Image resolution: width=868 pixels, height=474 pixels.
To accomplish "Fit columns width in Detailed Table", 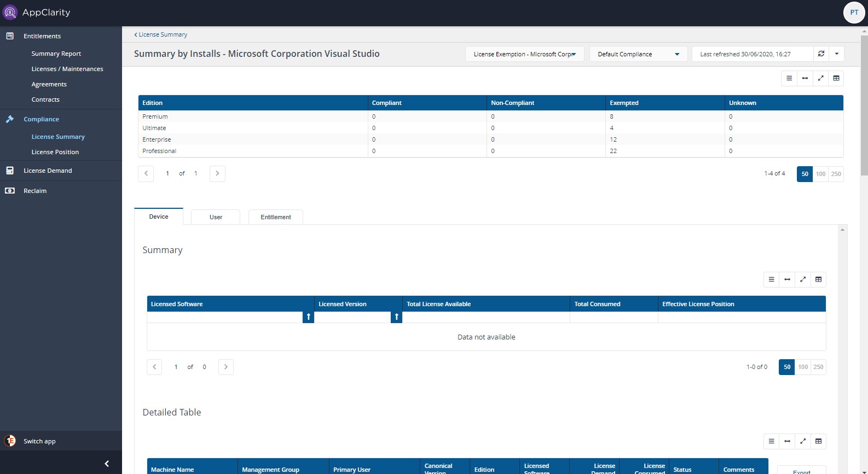I will 787,441.
